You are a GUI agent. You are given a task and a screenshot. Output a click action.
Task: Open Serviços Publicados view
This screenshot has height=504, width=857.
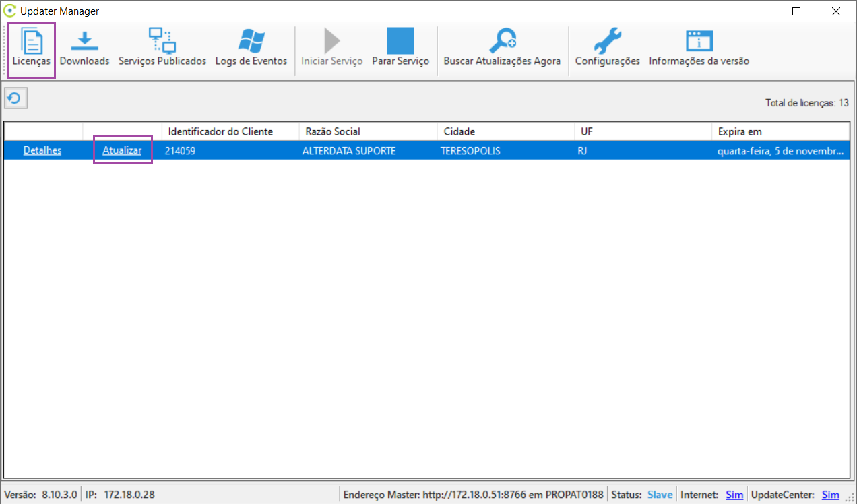(162, 50)
